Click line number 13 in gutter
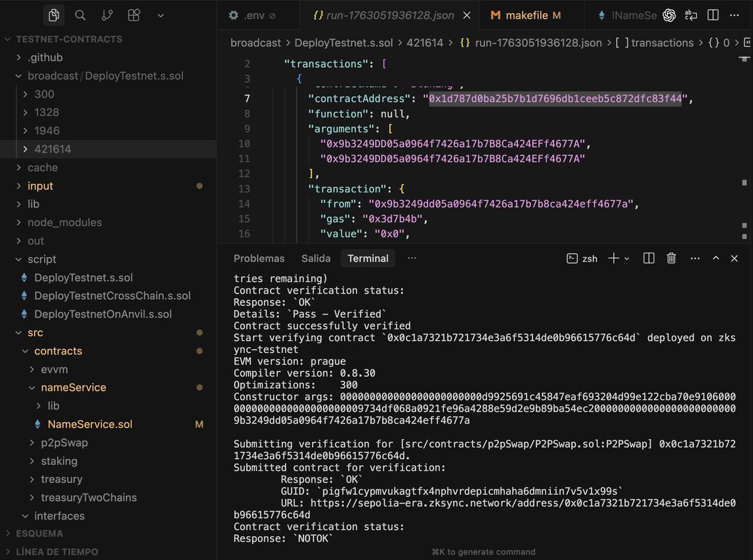753x560 pixels. [244, 189]
